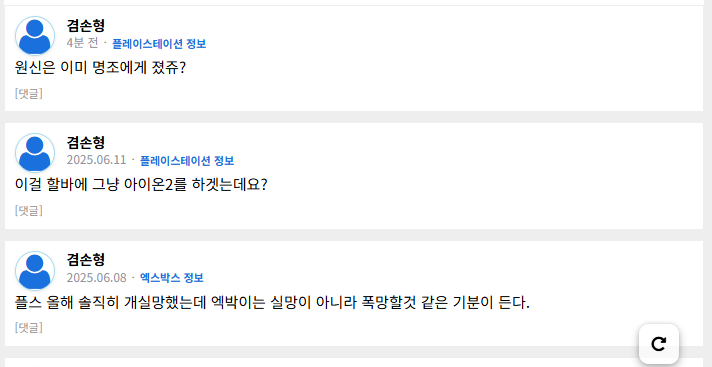Screen dimensions: 712x367
Task: Open 겸손형 profile name on 원신 post
Action: pos(85,25)
